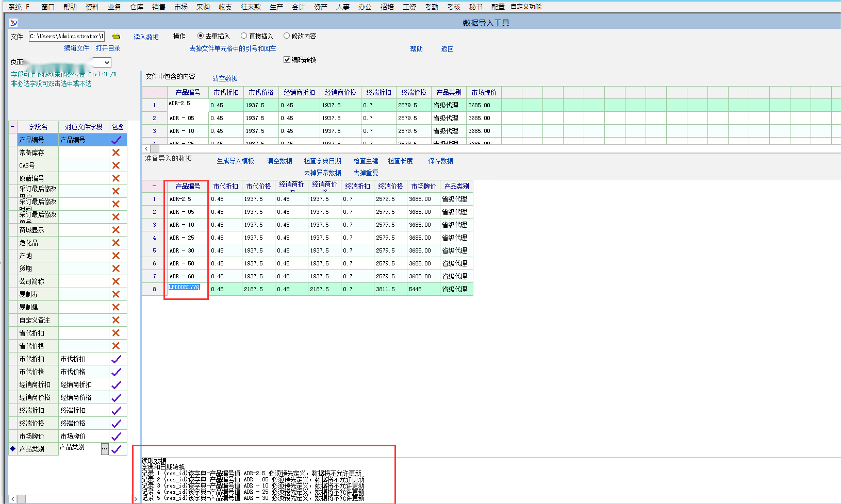Screen dimensions: 841x504
Task: Click the checkmark icon for 市代折扣 field
Action: [117, 359]
